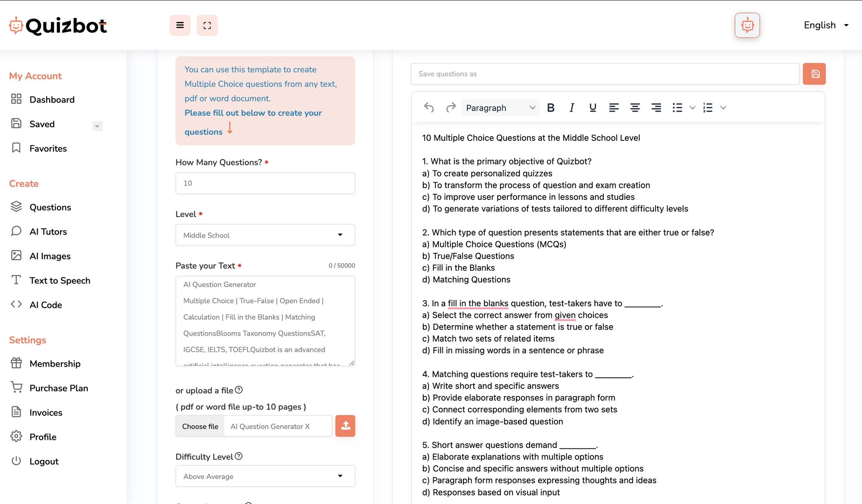Expand the Saved submenu arrow
Screen dimensions: 862x504
click(97, 126)
